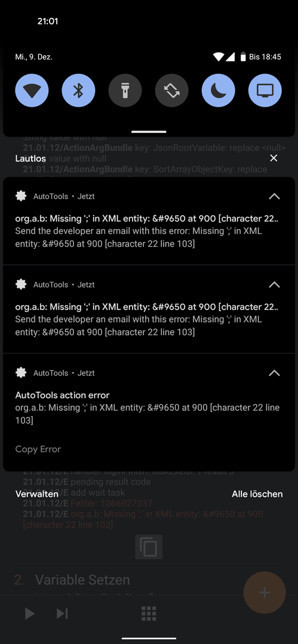Toggle the Wi-Fi quick setting

click(32, 91)
